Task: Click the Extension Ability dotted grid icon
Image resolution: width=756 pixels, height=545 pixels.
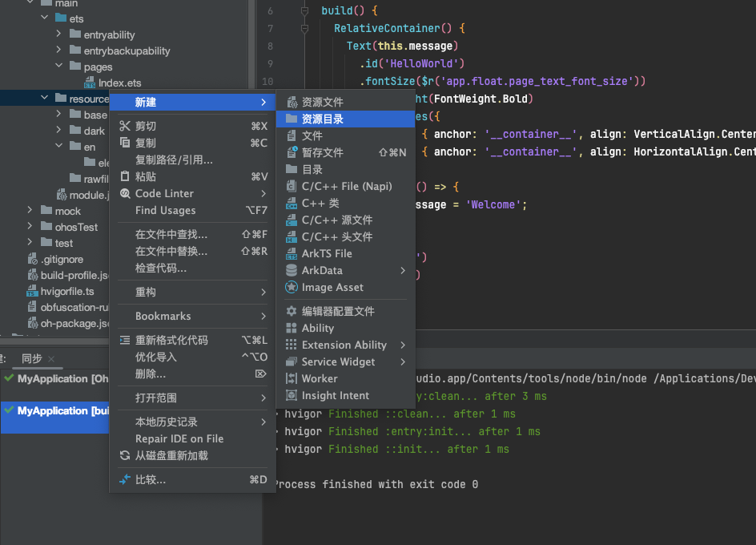Action: [292, 345]
